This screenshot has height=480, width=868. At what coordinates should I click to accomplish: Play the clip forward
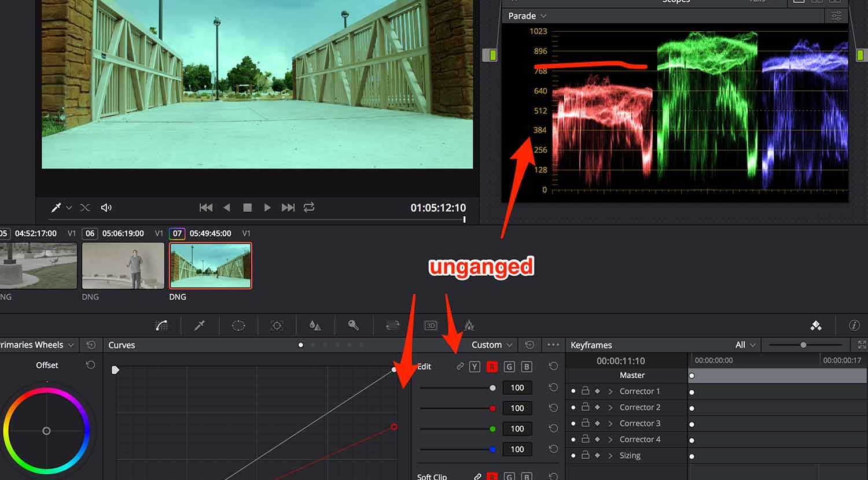tap(267, 207)
